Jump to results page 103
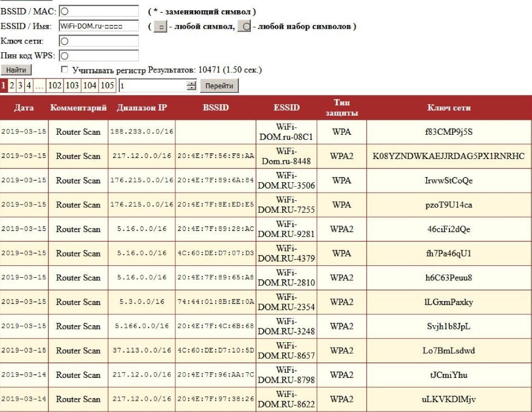 [72, 86]
